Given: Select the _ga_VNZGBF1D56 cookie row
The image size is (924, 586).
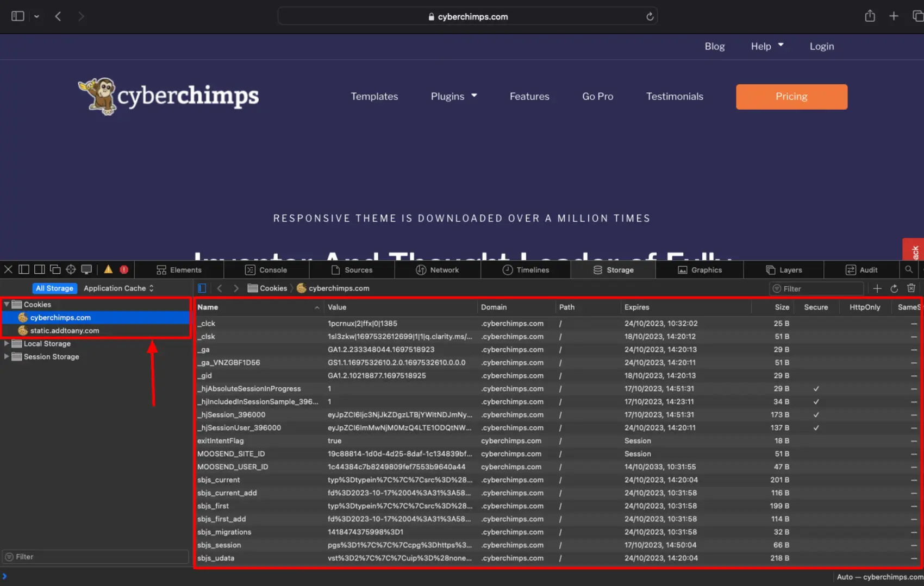Looking at the screenshot, I should (558, 363).
